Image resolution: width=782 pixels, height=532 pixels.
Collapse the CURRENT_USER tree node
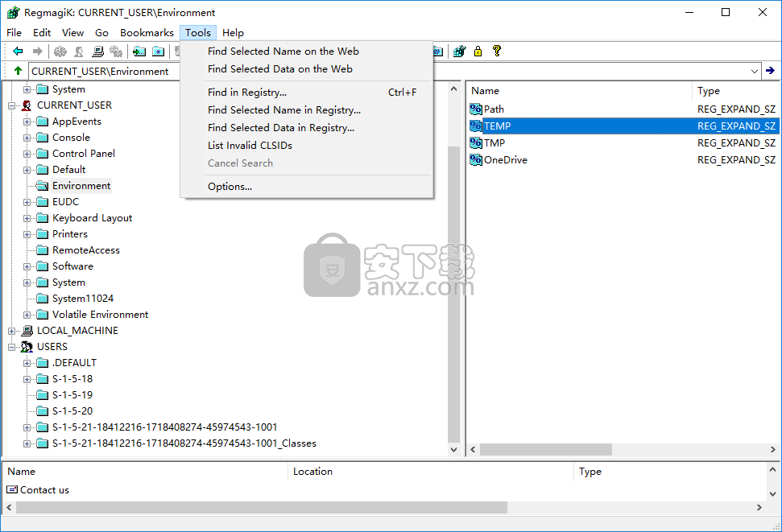pyautogui.click(x=10, y=105)
